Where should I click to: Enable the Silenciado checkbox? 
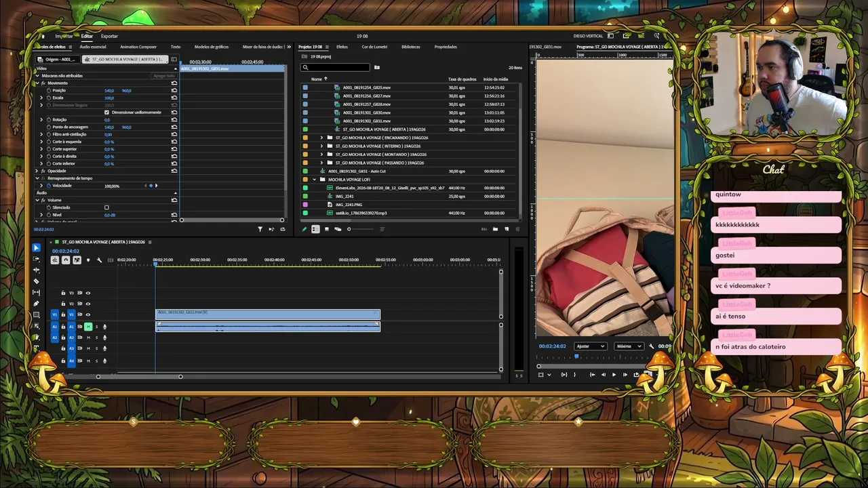click(x=106, y=207)
